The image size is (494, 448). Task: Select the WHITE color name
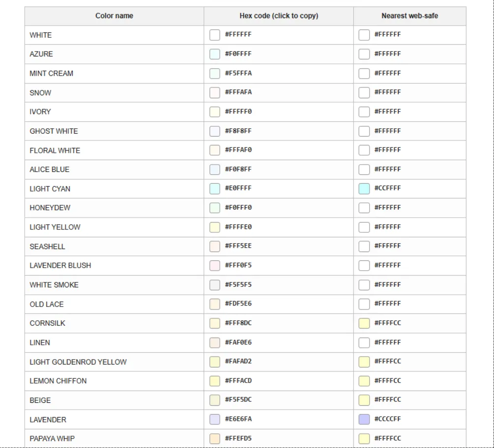[x=41, y=35]
